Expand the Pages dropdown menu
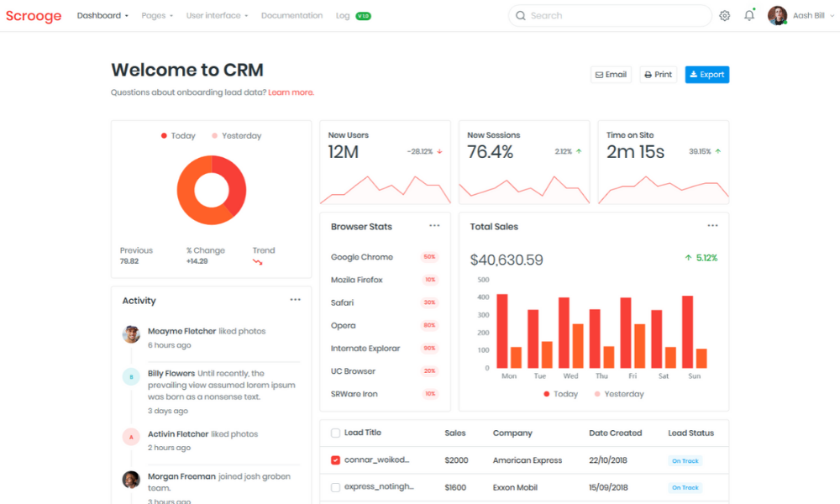This screenshot has height=504, width=840. 157,16
